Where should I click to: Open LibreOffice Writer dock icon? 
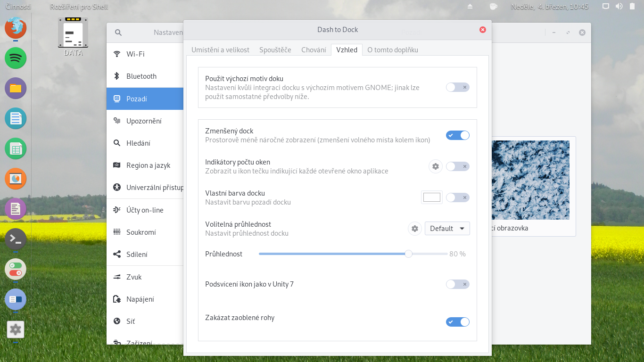click(16, 118)
